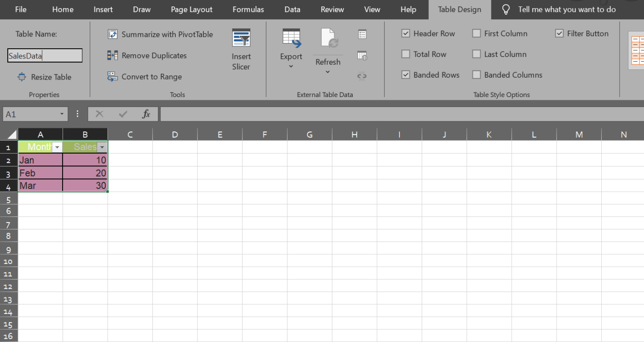Screen dimensions: 644x342
Task: Click the Open in Browser icon
Action: click(x=362, y=55)
